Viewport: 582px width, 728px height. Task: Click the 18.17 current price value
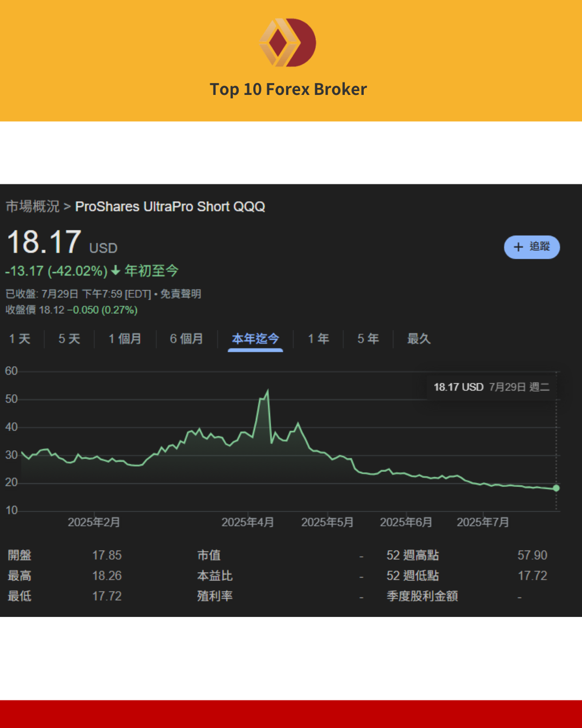click(x=44, y=242)
